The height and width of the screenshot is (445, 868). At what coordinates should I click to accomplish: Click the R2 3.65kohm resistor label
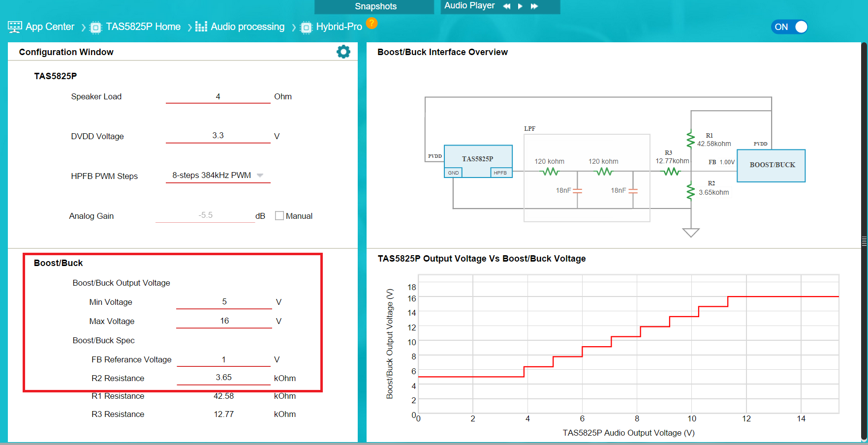(713, 188)
